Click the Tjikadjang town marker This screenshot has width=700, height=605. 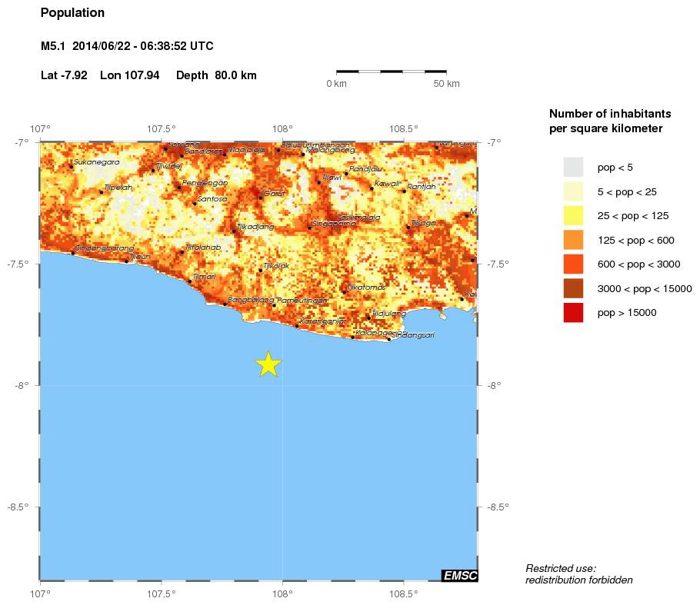pos(234,231)
